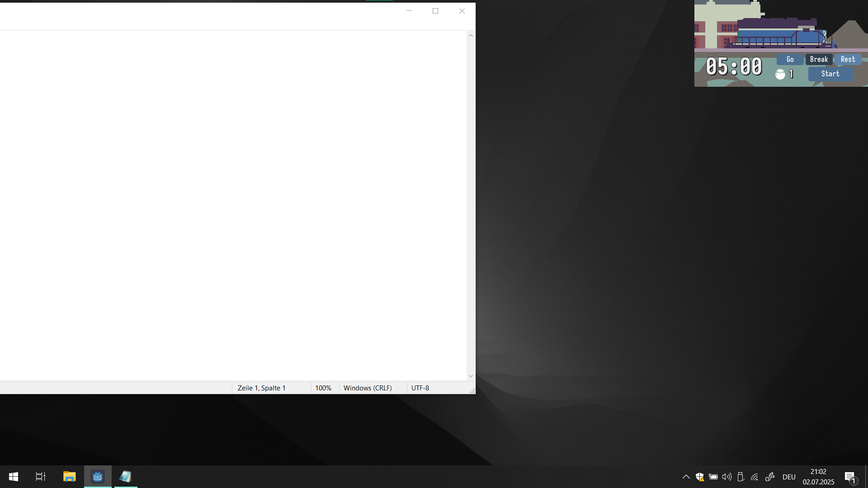
Task: Open Godot Engine from the taskbar
Action: tap(97, 477)
